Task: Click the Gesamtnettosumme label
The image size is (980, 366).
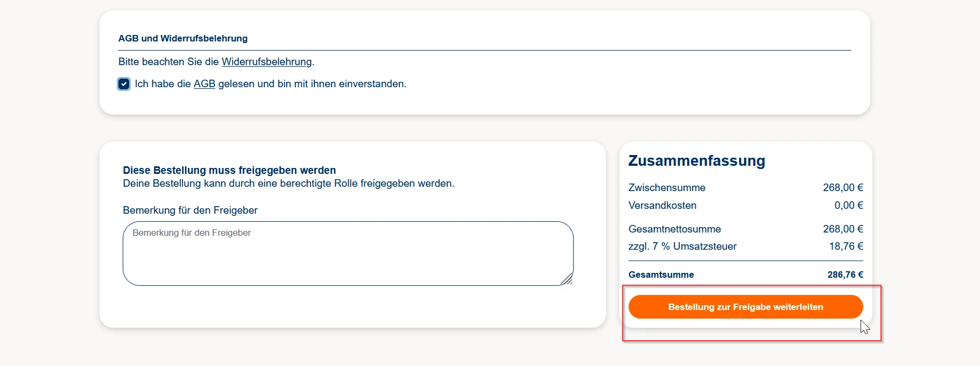Action: pyautogui.click(x=674, y=229)
